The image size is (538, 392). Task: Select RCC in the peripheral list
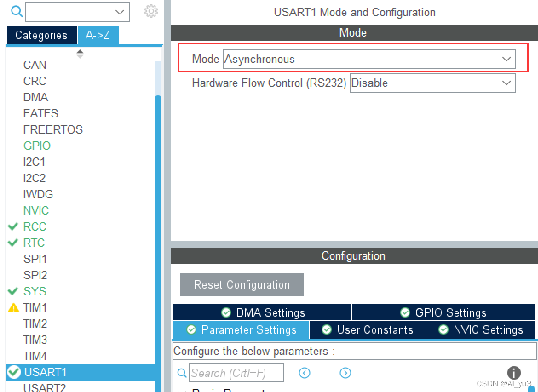point(35,226)
